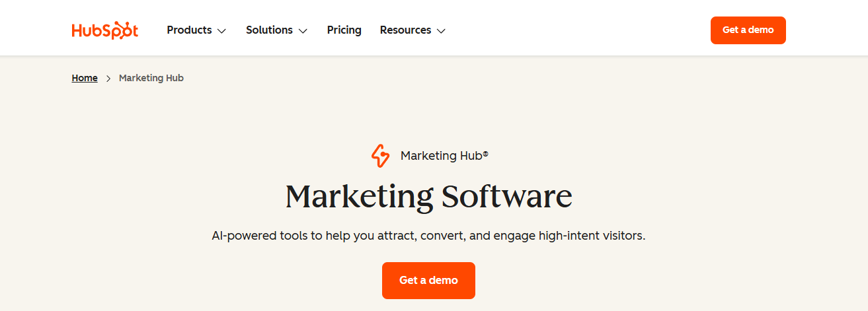Expand the Solutions chevron arrow
The image size is (868, 311).
pyautogui.click(x=303, y=31)
